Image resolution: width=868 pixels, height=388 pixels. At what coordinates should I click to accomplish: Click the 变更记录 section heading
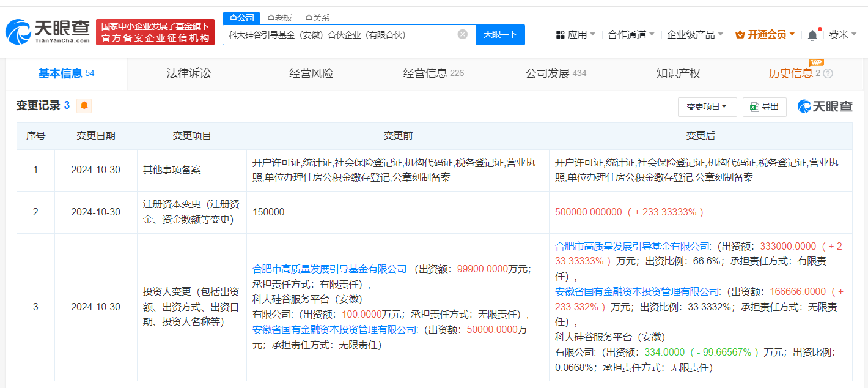[38, 105]
